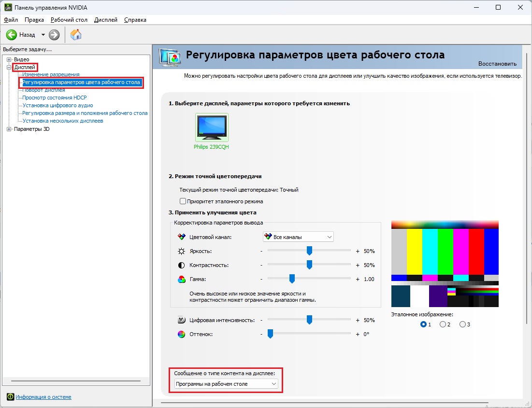Open Регулировка размера и положения рабочего стола

coord(85,113)
